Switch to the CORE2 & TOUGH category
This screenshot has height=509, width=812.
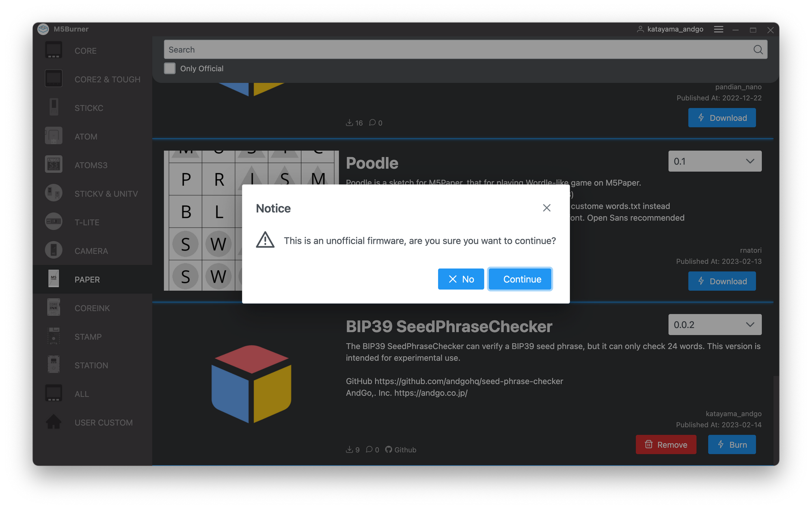107,79
